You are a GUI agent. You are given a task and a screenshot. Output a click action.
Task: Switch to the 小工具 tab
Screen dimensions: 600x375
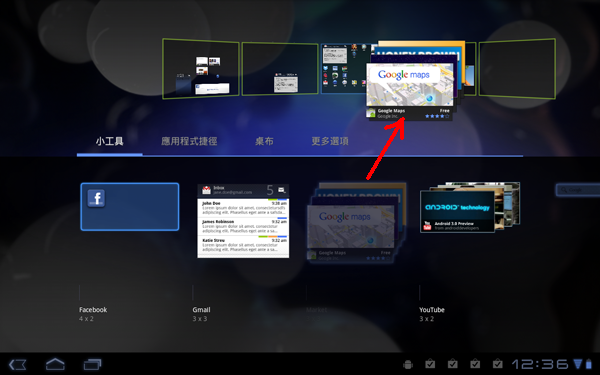coord(109,141)
